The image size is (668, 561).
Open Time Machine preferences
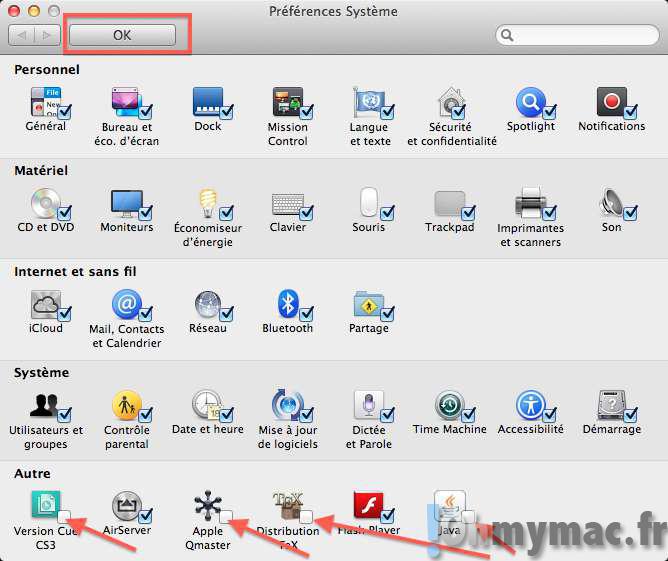point(449,405)
